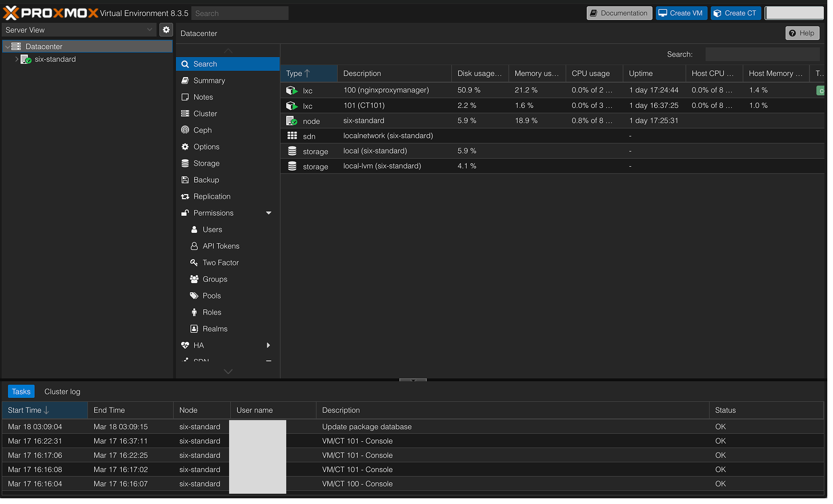Sort by the Description column header
Image resolution: width=833 pixels, height=504 pixels.
(394, 73)
